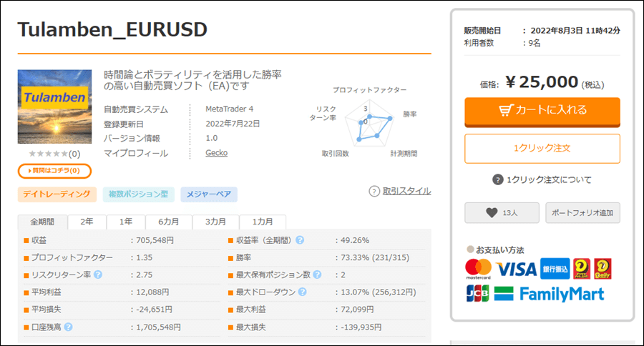Click help icon next to 口座残高
644x346 pixels.
[x=69, y=327]
